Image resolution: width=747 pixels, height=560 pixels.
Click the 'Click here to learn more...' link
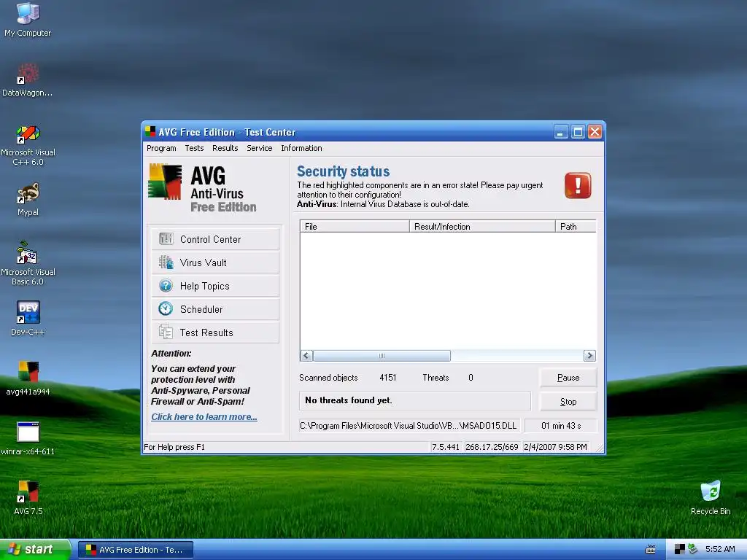204,416
